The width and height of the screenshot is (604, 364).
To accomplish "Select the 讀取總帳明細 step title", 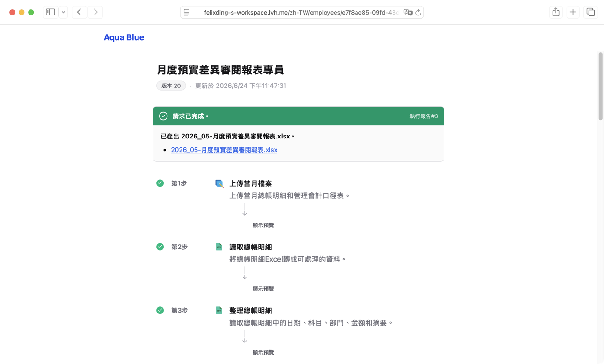I will [x=250, y=247].
